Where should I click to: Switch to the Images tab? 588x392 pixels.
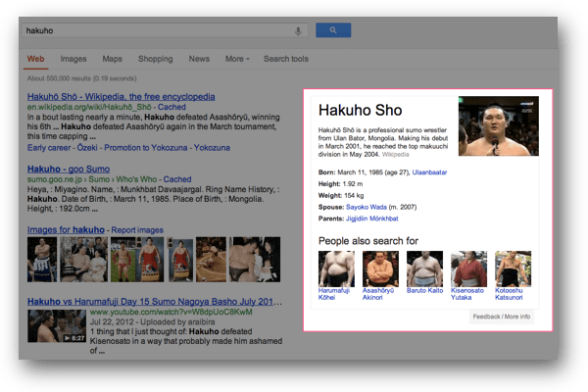[x=73, y=59]
